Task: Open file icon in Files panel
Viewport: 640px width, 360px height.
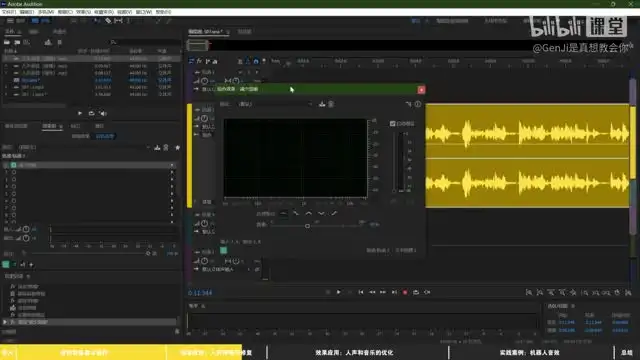Action: [7, 42]
